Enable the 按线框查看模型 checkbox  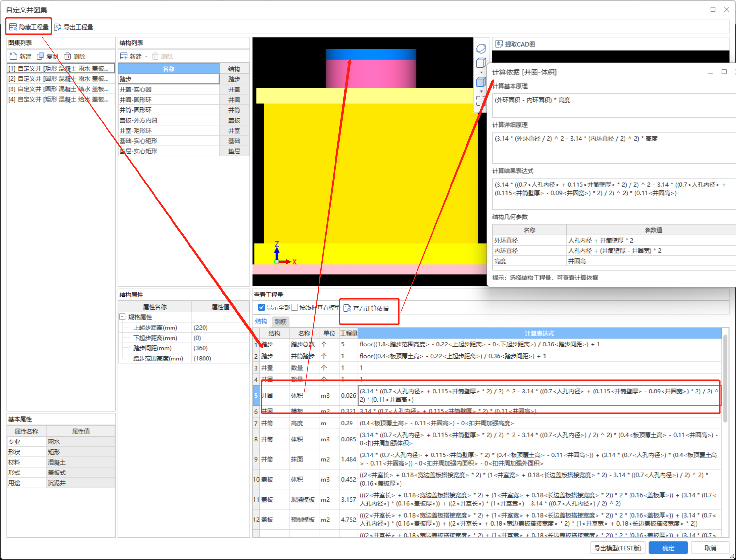click(x=295, y=307)
